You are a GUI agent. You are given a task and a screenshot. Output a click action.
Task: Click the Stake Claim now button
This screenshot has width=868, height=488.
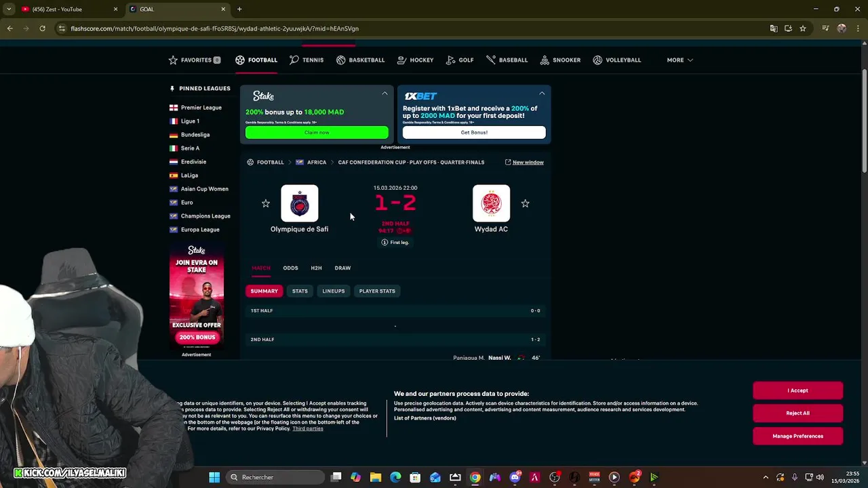point(317,132)
